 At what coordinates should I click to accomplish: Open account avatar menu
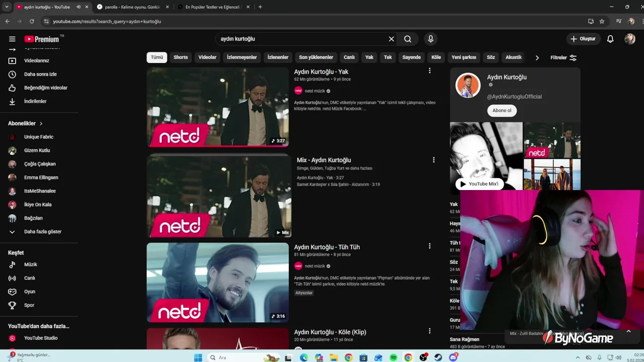point(630,39)
